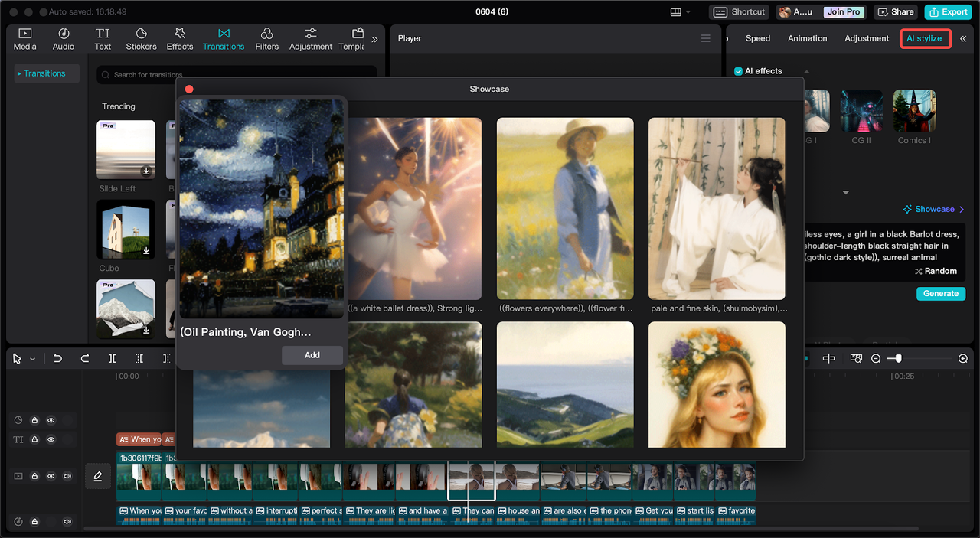Mute the main video track

pyautogui.click(x=67, y=476)
